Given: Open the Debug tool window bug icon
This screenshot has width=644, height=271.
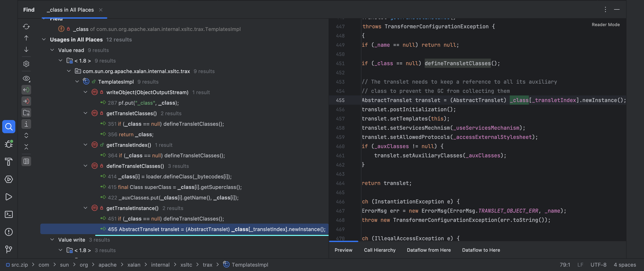Looking at the screenshot, I should 9,144.
